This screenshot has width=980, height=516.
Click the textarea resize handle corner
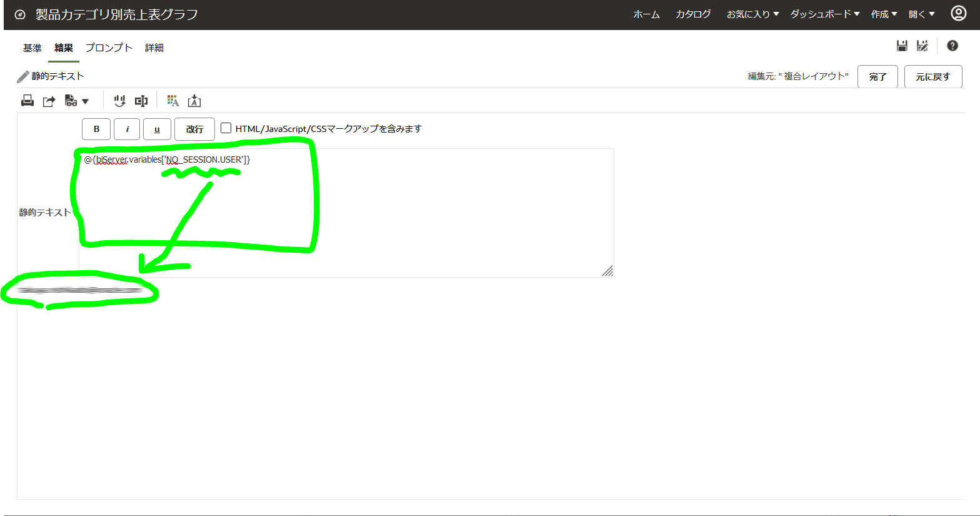607,271
